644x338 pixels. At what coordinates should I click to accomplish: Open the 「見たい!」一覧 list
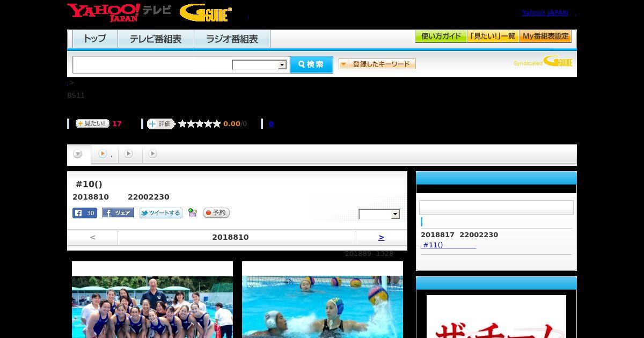493,36
